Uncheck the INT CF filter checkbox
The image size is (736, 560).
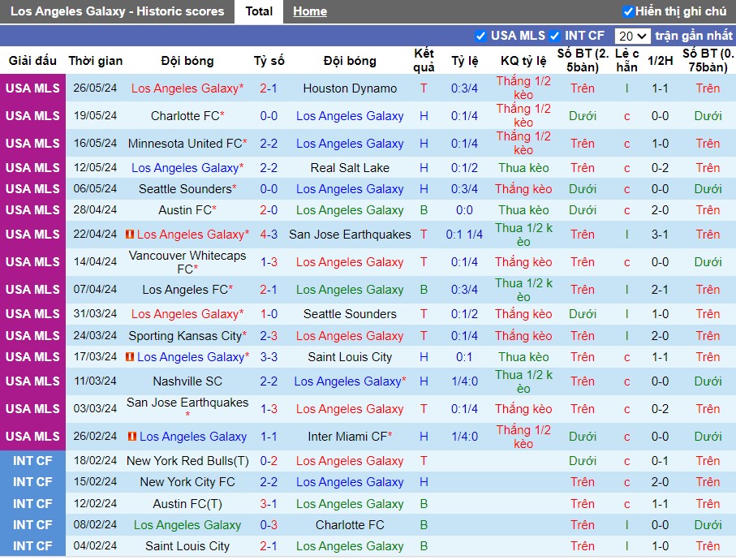tap(554, 36)
